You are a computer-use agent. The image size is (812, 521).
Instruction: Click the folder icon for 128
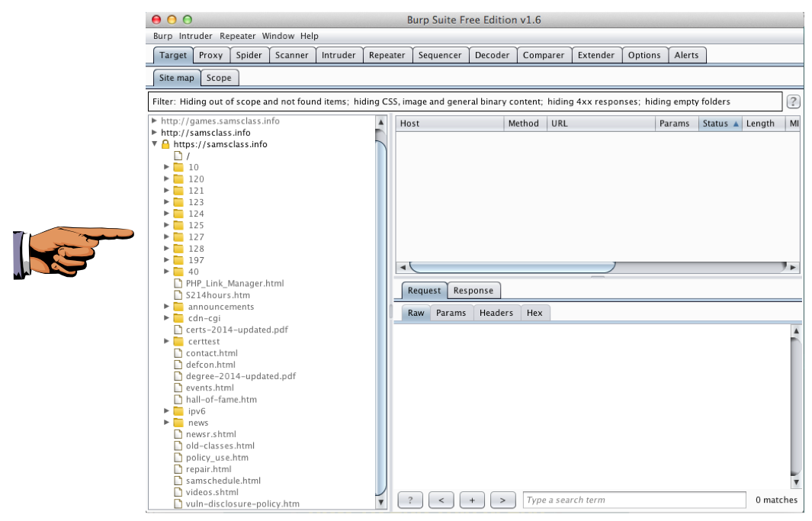pyautogui.click(x=178, y=249)
